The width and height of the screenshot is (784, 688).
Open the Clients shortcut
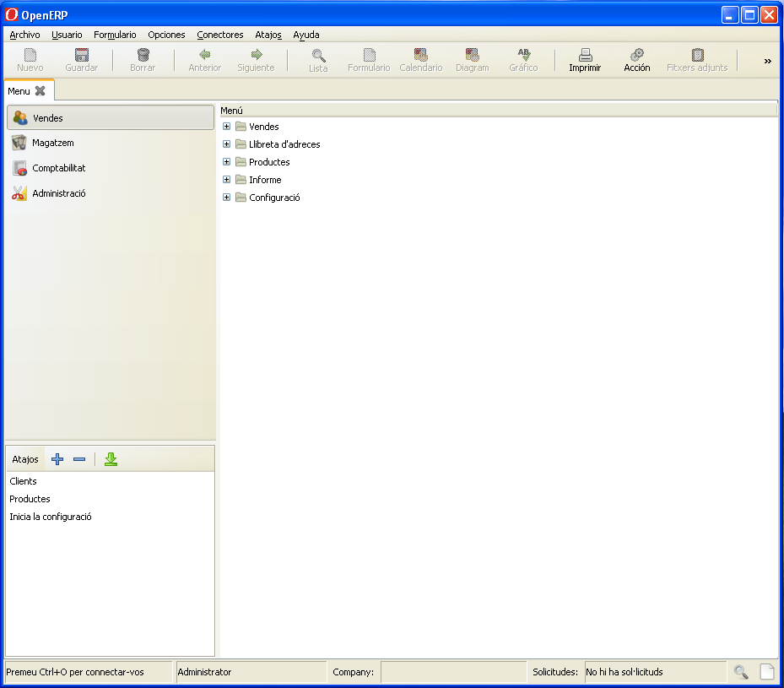(x=24, y=481)
